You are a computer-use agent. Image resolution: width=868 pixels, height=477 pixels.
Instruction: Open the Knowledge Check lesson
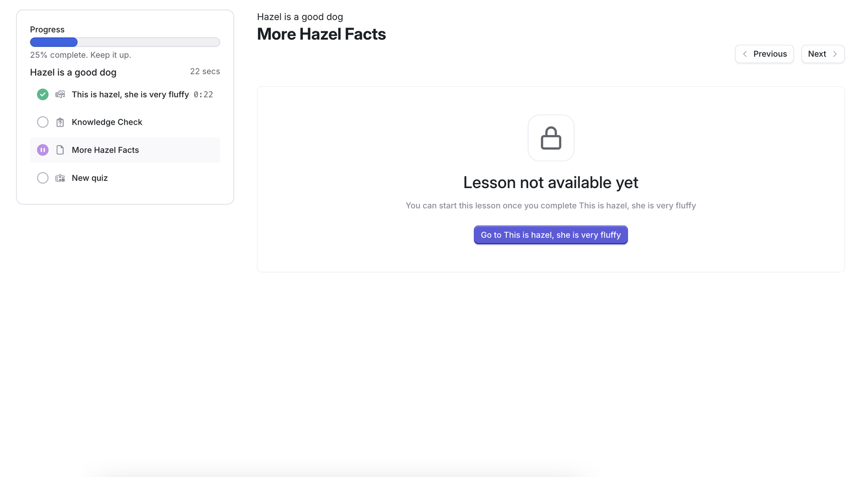click(x=107, y=122)
